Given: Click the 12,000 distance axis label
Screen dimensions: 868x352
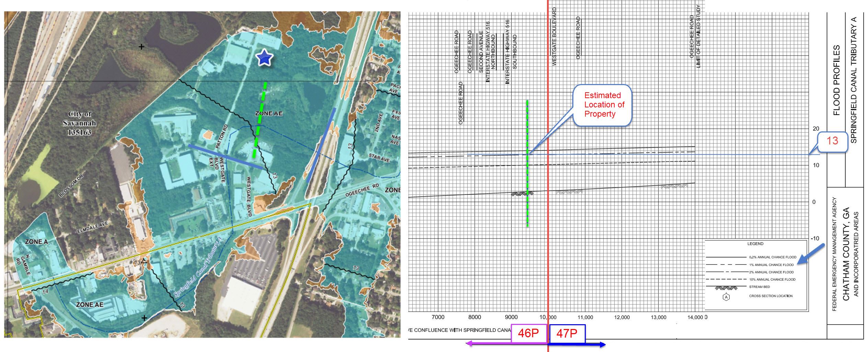Looking at the screenshot, I should [622, 317].
